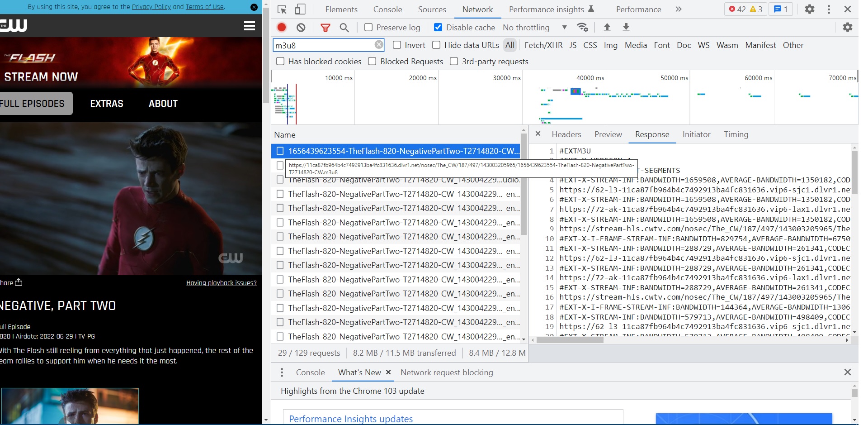Click the response horizontal scrollbar
This screenshot has width=868, height=425.
[x=570, y=340]
